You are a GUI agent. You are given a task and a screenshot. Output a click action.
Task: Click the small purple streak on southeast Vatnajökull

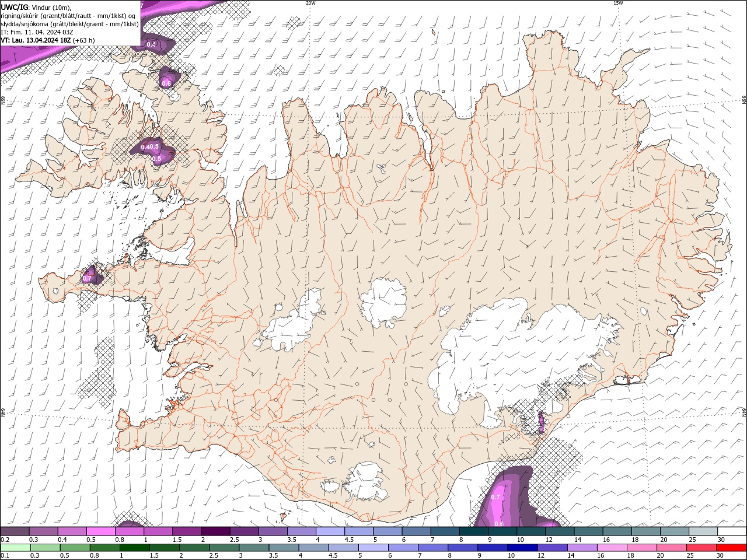click(x=540, y=422)
